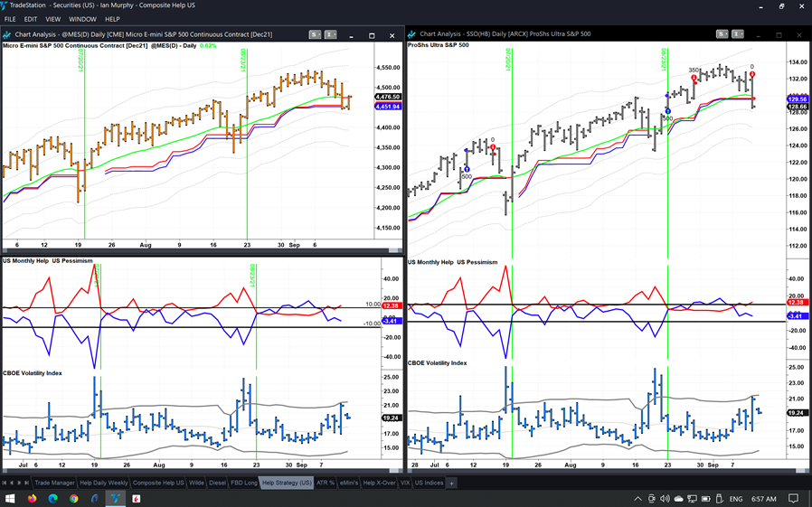
Task: Open Firefox from the taskbar
Action: tap(32, 499)
